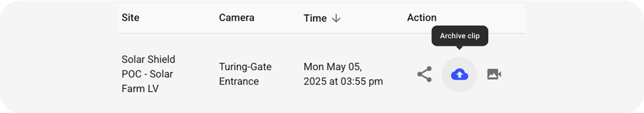Screen dimensions: 644x113
Task: Click the Mon May 05 date text
Action: 333,67
